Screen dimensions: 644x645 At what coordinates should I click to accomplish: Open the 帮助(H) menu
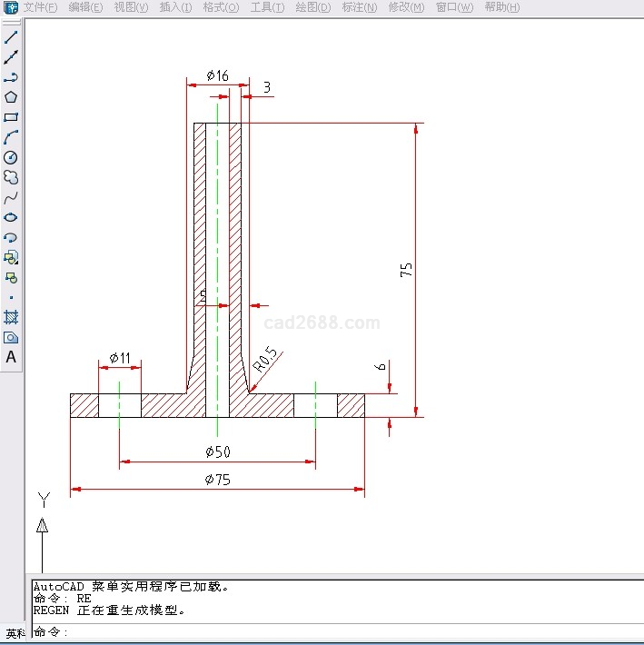(x=501, y=7)
